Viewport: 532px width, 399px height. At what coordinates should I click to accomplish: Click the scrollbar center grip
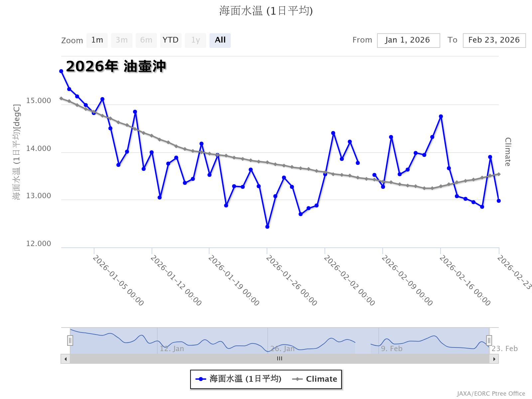point(280,359)
